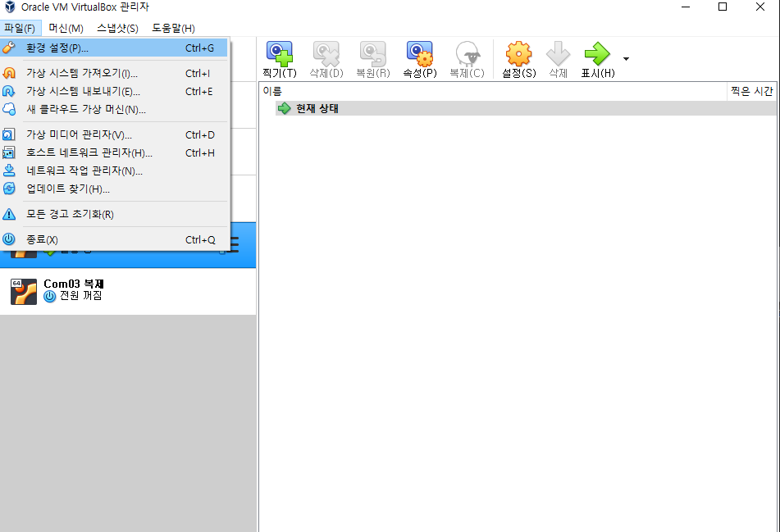Click the virtual media manager disk icon
Image resolution: width=780 pixels, height=532 pixels.
click(x=9, y=134)
